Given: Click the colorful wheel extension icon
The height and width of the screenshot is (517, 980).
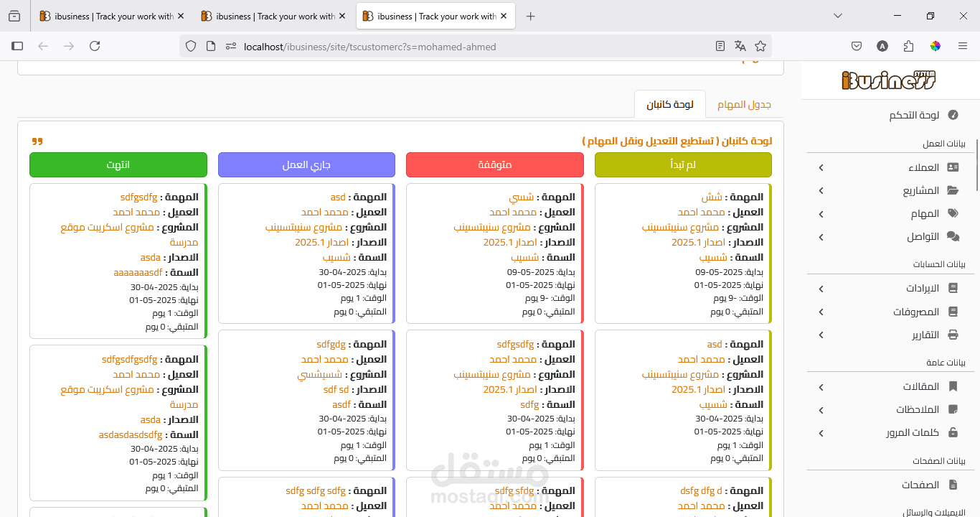Looking at the screenshot, I should tap(936, 46).
